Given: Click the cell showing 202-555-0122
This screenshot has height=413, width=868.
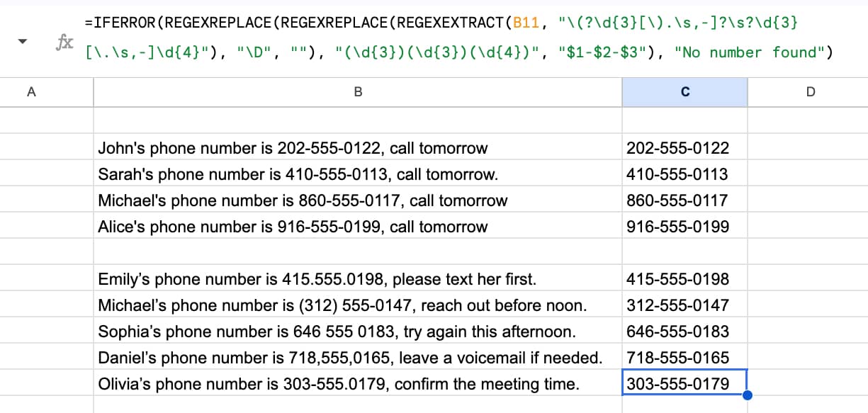Looking at the screenshot, I should pyautogui.click(x=677, y=148).
